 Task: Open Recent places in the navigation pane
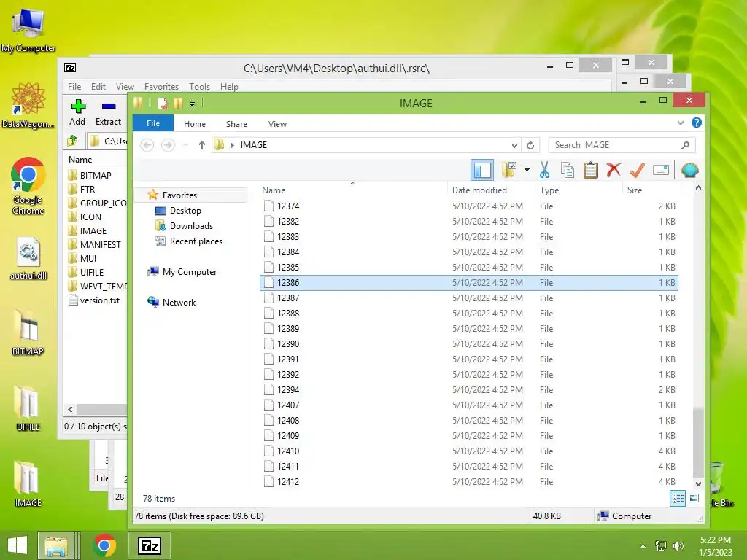(x=196, y=241)
